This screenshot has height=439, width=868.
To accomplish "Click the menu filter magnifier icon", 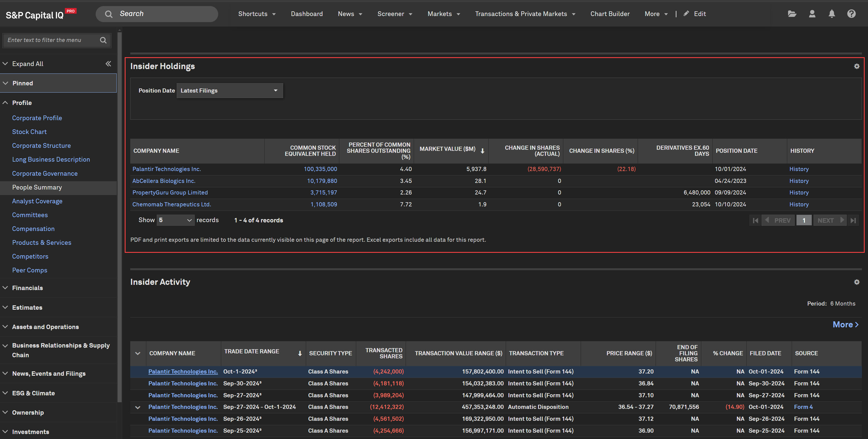I will (x=103, y=40).
